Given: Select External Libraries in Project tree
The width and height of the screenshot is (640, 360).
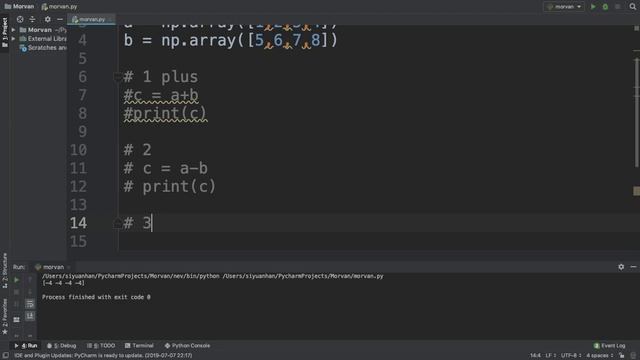Looking at the screenshot, I should (x=43, y=39).
